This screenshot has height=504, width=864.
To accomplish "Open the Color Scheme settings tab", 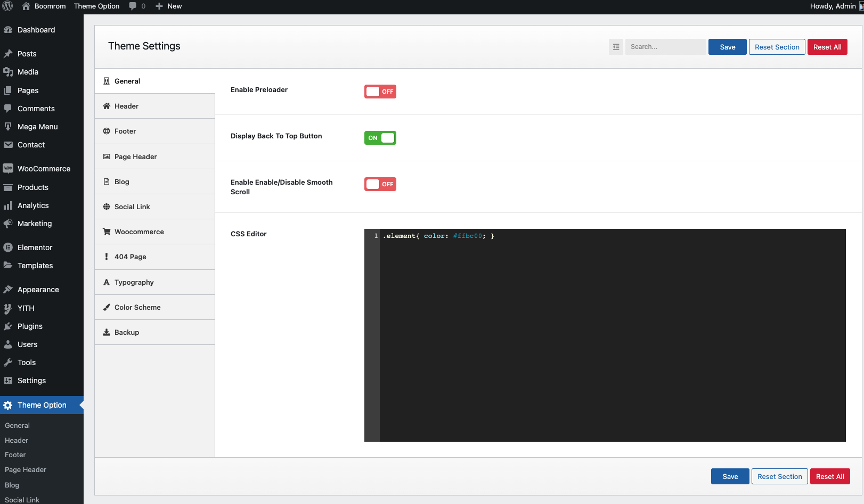I will 155,307.
